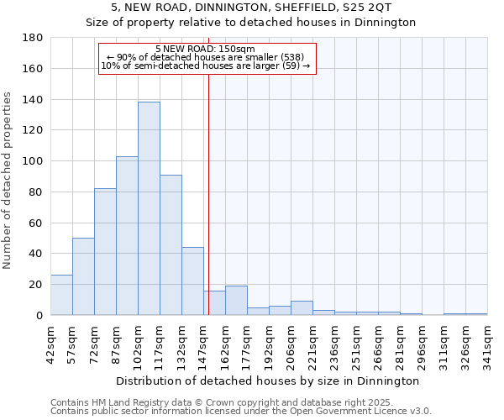Click the x-axis tick label 162sqm

click(x=226, y=349)
